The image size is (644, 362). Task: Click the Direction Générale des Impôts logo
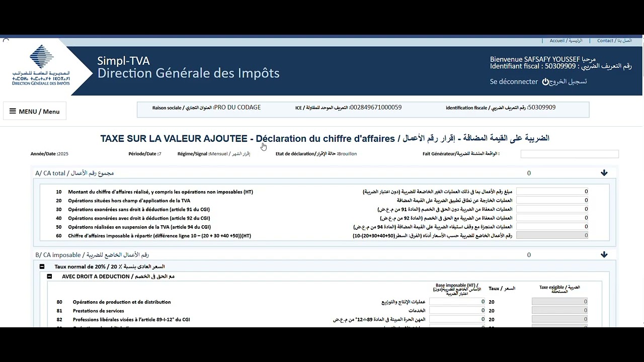coord(41,65)
